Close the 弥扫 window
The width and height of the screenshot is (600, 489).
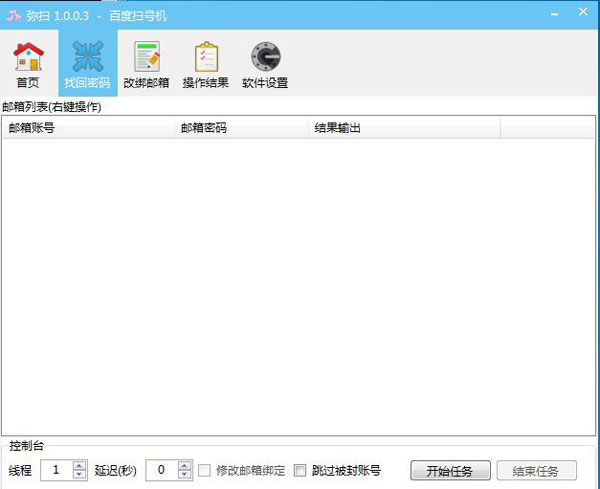[583, 12]
